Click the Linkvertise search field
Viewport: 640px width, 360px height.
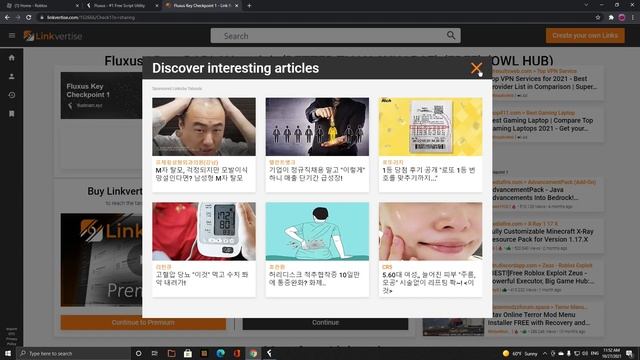pos(336,36)
